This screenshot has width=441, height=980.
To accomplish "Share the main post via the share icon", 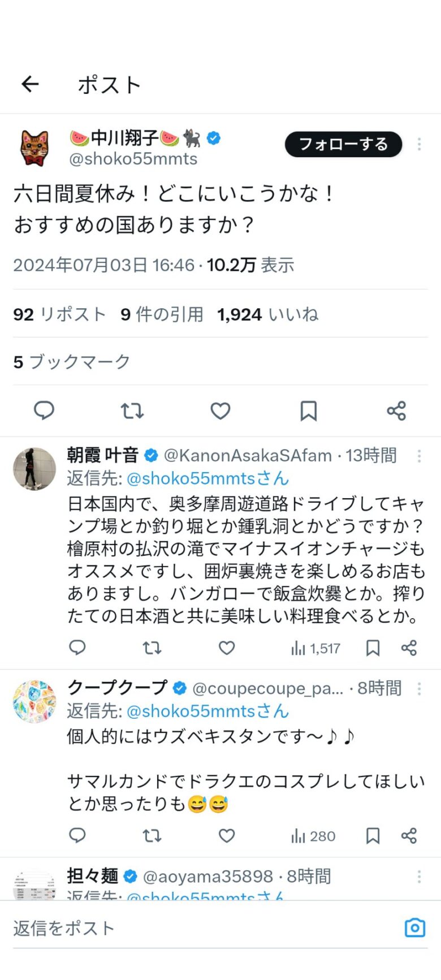I will (x=396, y=411).
